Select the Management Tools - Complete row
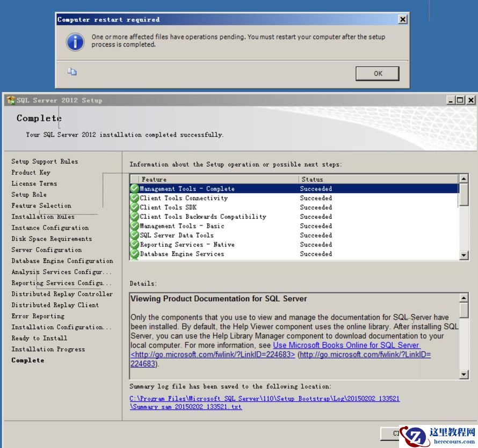Viewport: 478px width, 448px height. [x=294, y=188]
